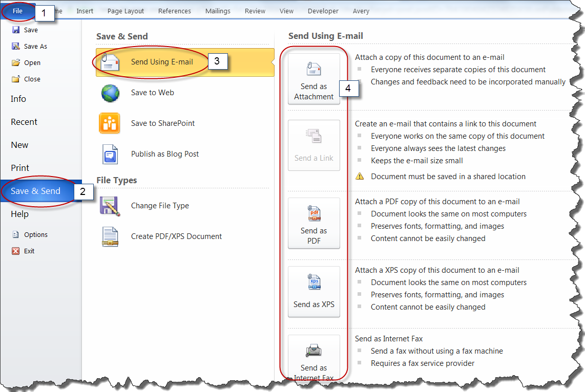Click 'Create an e-mail that contains a link' text
Screen dimensions: 585x392
click(x=446, y=124)
